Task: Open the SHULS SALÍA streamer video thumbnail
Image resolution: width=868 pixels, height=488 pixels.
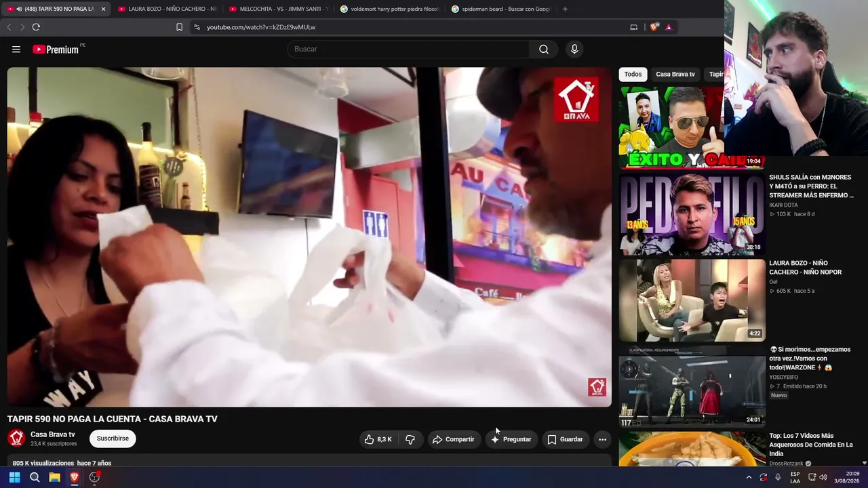Action: 692,213
